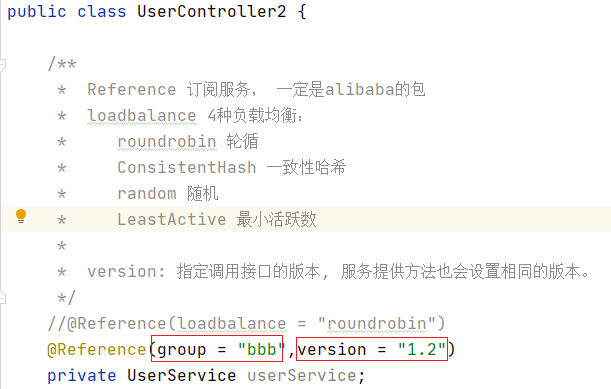The height and width of the screenshot is (389, 611).
Task: Click the public keyword in class declaration
Action: 37,11
